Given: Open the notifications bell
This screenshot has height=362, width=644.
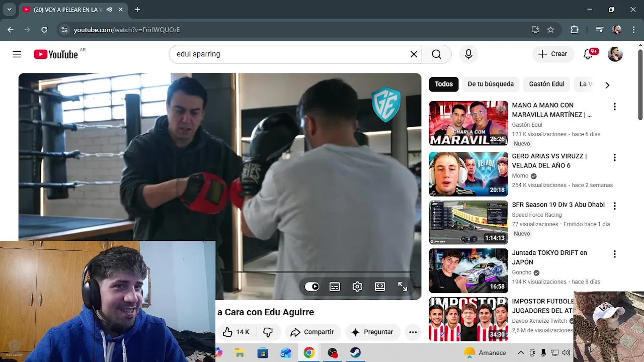Looking at the screenshot, I should (588, 54).
